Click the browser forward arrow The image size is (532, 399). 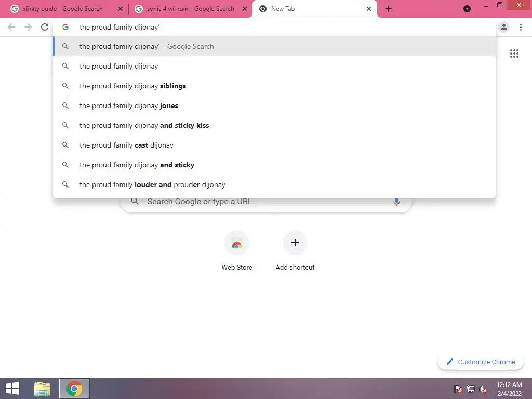click(x=28, y=27)
